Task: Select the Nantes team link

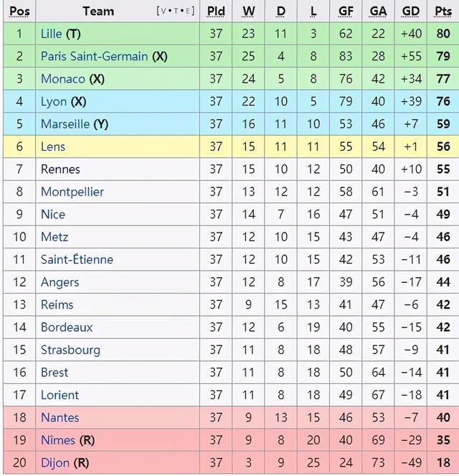Action: (60, 418)
